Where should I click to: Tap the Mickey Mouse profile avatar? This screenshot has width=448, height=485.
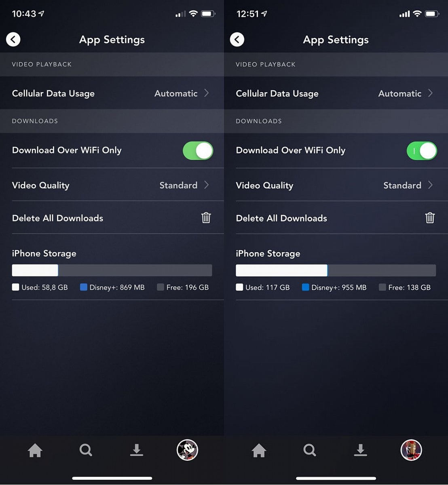187,450
